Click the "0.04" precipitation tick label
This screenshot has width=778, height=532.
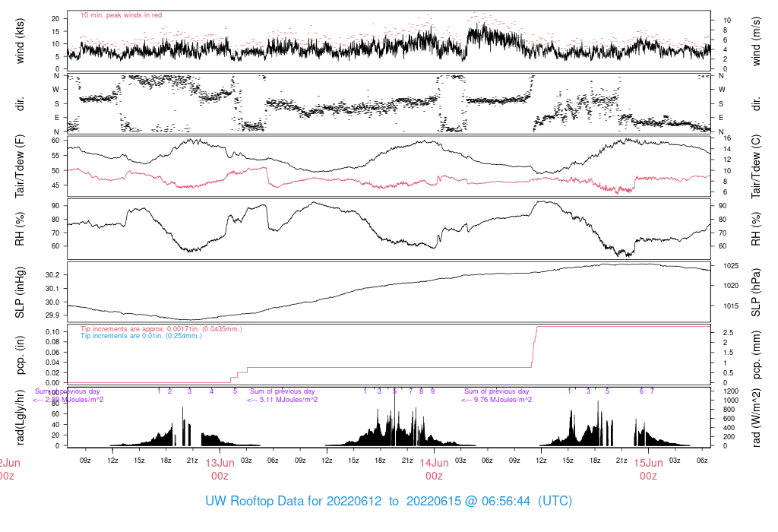[x=52, y=363]
